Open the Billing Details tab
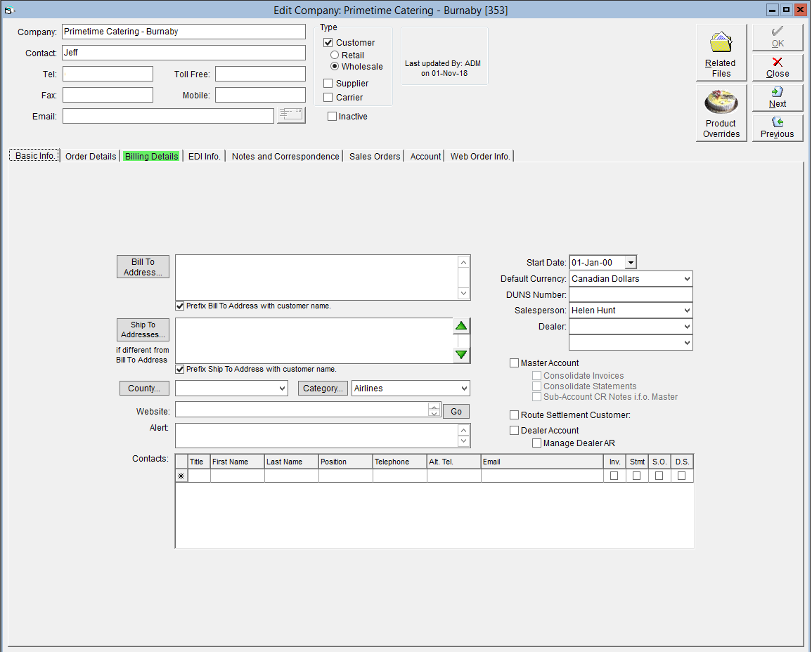 tap(151, 156)
